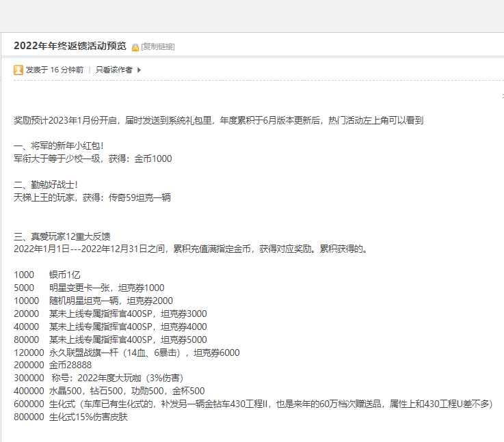Click heading 三、真爱玩家12重大反馈
The width and height of the screenshot is (504, 442).
(x=62, y=236)
